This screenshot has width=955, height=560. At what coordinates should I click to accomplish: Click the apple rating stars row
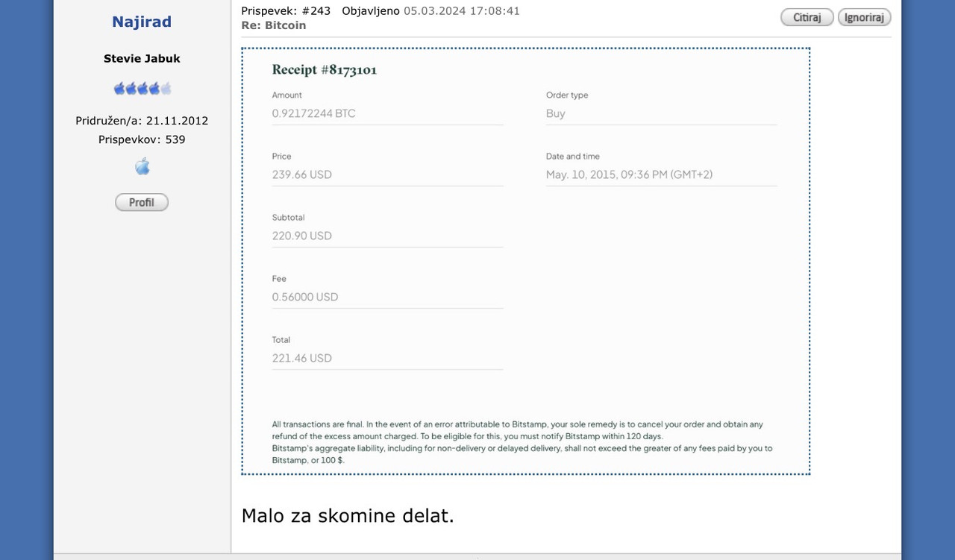click(x=143, y=89)
